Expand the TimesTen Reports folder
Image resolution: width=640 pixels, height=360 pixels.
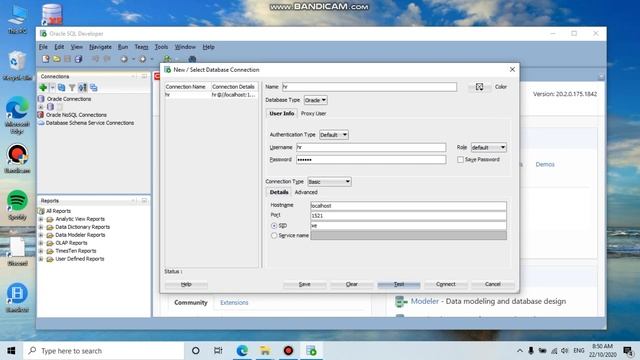pyautogui.click(x=41, y=251)
